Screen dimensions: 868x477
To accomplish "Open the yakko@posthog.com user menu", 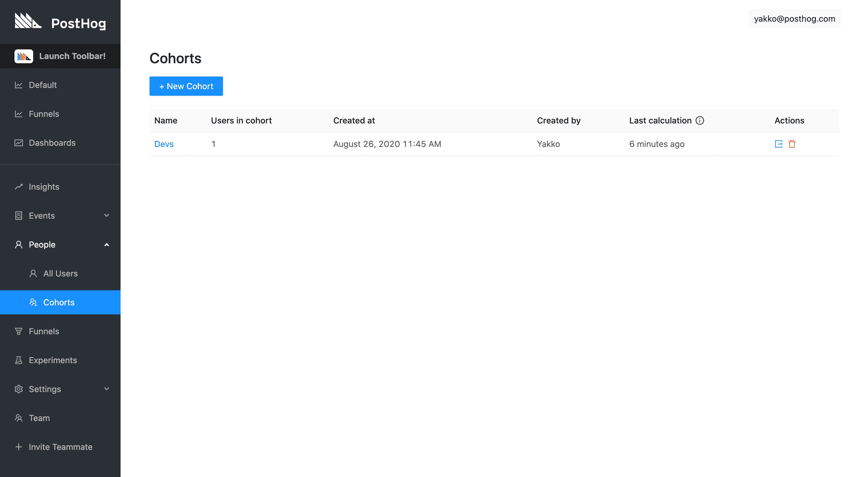I will (x=794, y=18).
